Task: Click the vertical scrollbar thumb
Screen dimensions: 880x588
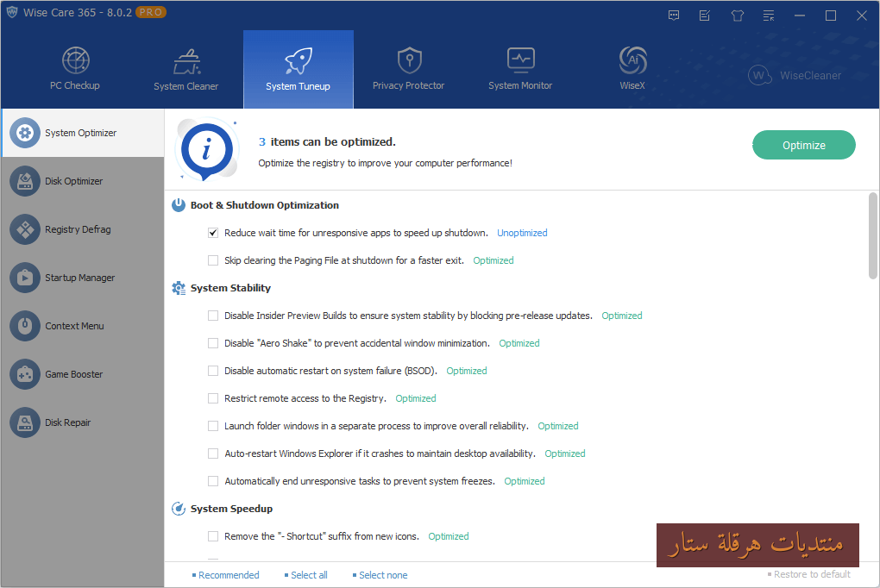Action: pos(873,235)
